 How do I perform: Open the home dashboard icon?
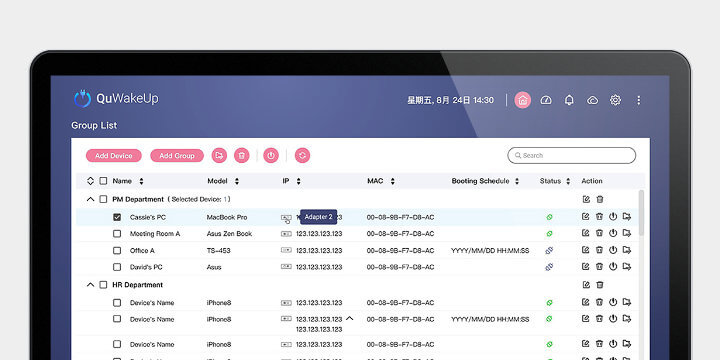coord(523,100)
